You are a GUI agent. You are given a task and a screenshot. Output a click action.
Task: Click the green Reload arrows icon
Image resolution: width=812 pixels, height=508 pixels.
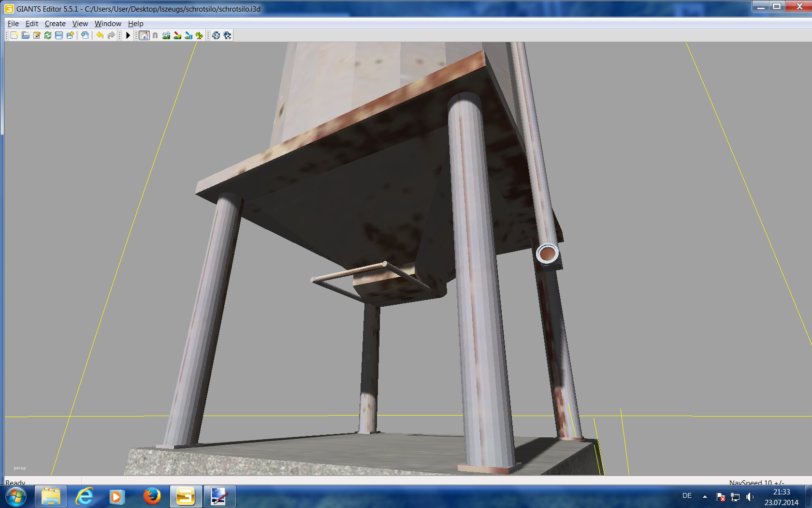47,35
